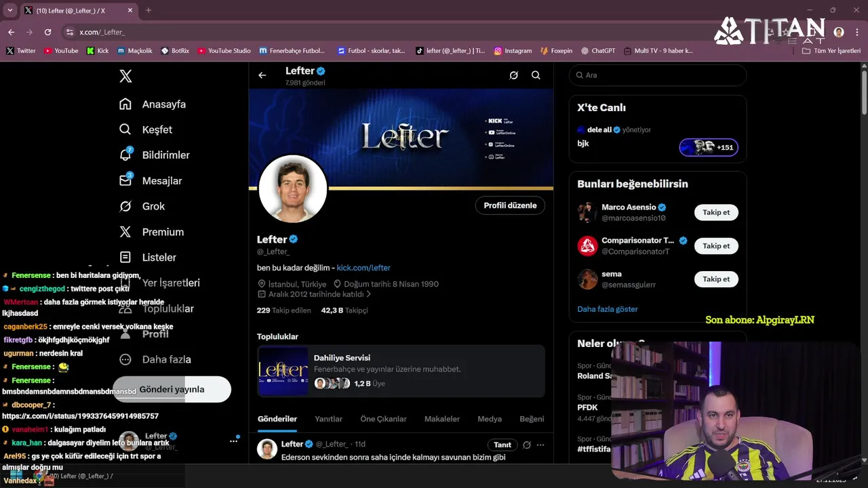
Task: Go back with profile header arrow
Action: pyautogui.click(x=262, y=75)
